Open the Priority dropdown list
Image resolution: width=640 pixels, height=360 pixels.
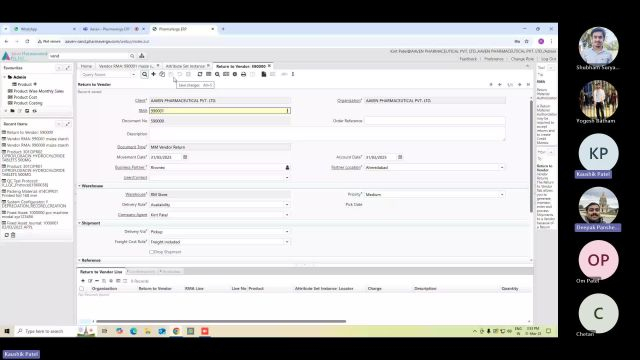point(502,195)
